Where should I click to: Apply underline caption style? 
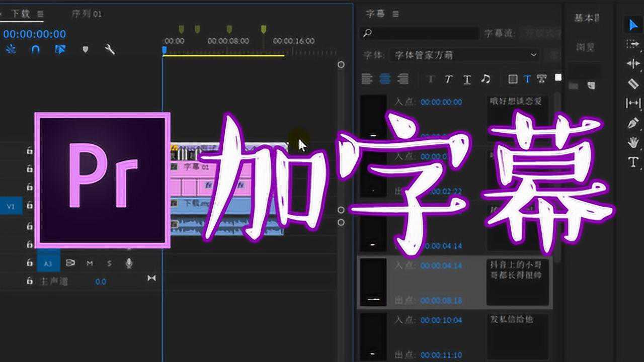point(467,79)
